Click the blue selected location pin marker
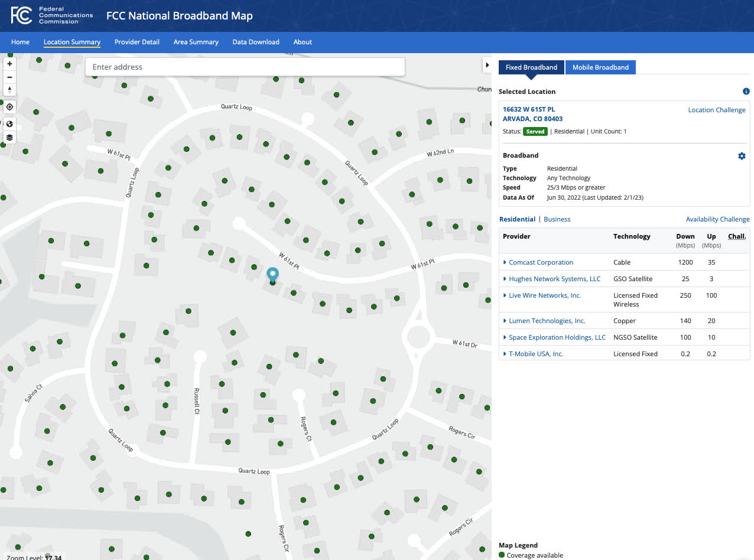The image size is (754, 560). [x=272, y=275]
